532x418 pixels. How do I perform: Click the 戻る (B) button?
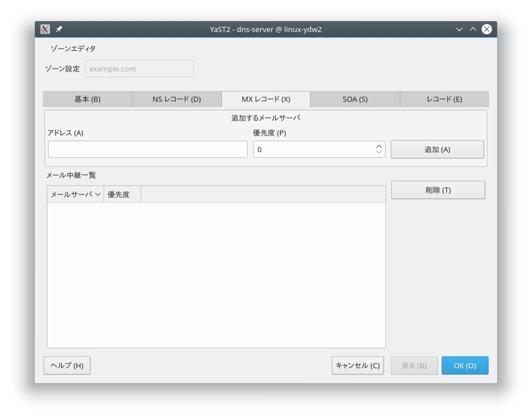tap(414, 365)
